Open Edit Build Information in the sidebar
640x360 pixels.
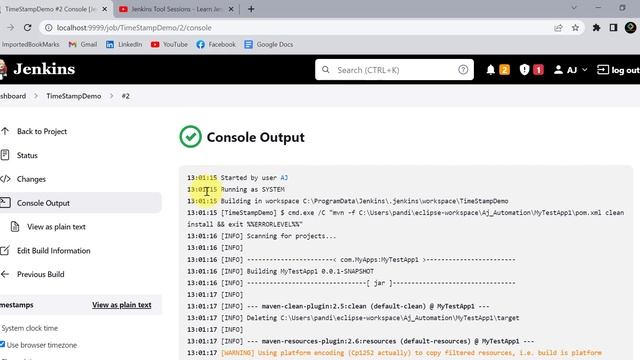[x=53, y=251]
